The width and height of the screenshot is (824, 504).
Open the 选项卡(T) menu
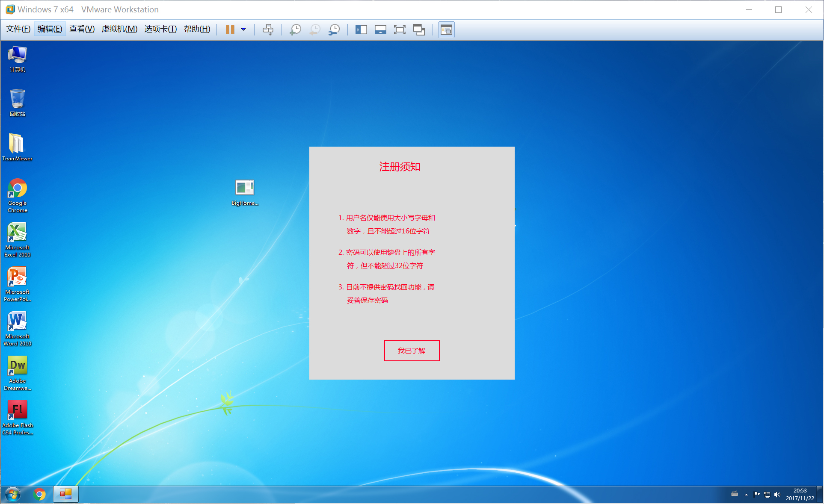tap(160, 29)
